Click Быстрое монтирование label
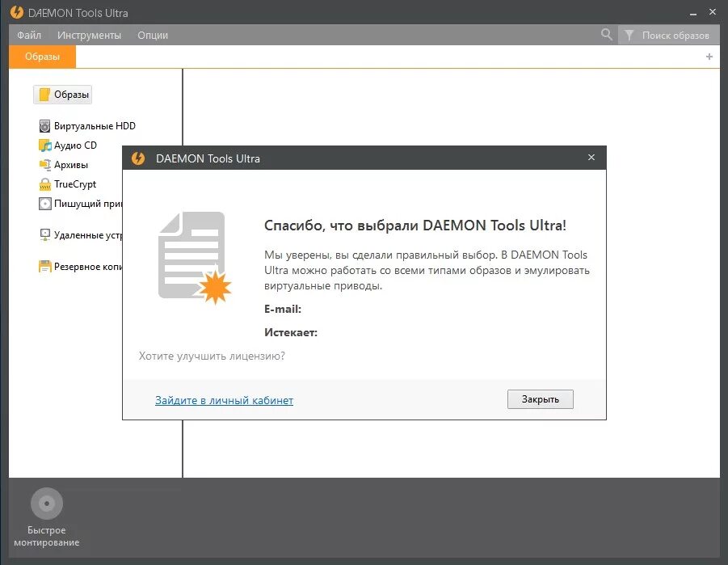This screenshot has width=728, height=565. click(46, 536)
